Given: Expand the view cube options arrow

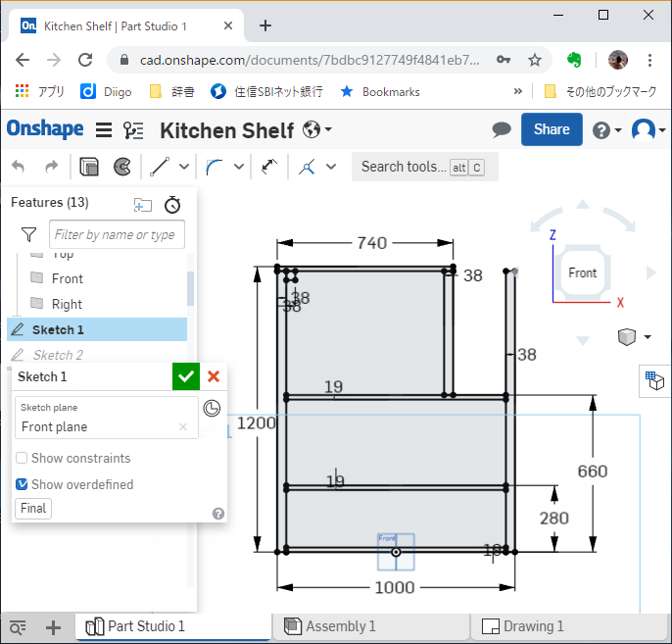Looking at the screenshot, I should pos(648,336).
